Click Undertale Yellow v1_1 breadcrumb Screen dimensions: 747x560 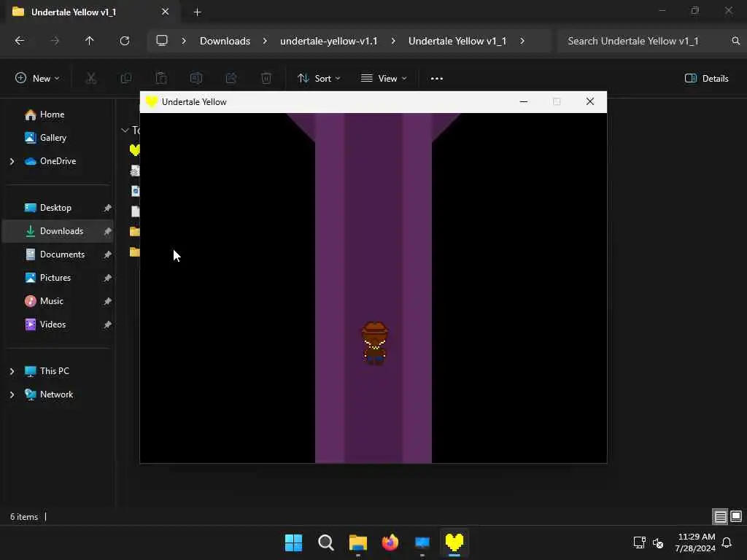(457, 41)
